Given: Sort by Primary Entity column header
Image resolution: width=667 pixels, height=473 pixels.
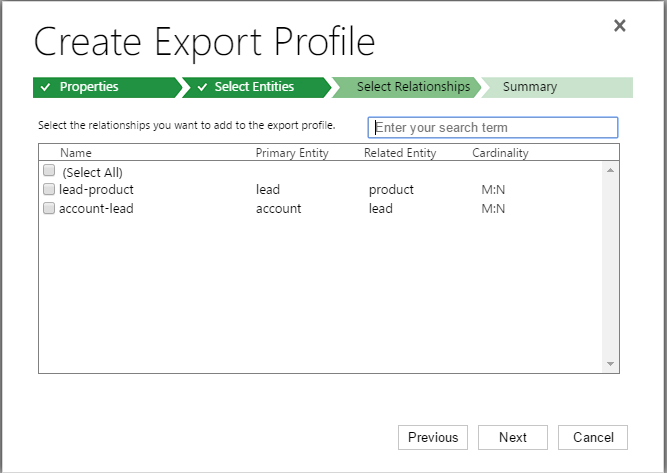Looking at the screenshot, I should point(292,153).
